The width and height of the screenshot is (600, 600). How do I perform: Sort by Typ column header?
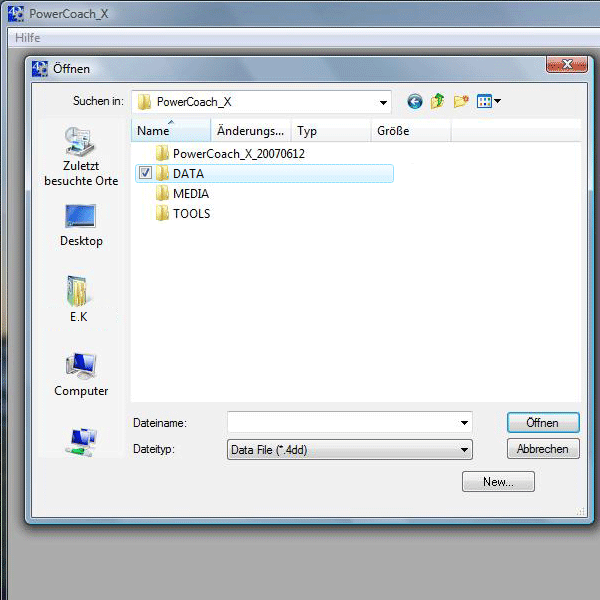[331, 130]
